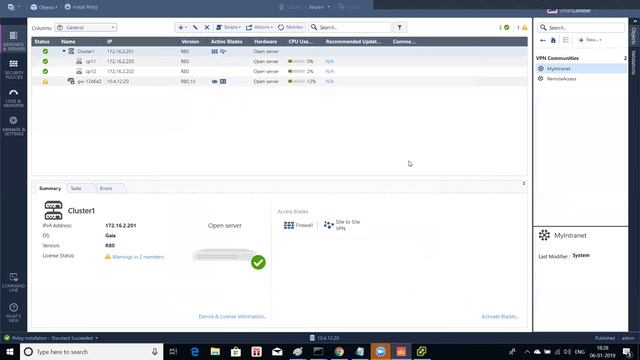Open Device & License Information link
The height and width of the screenshot is (360, 640).
(x=233, y=316)
